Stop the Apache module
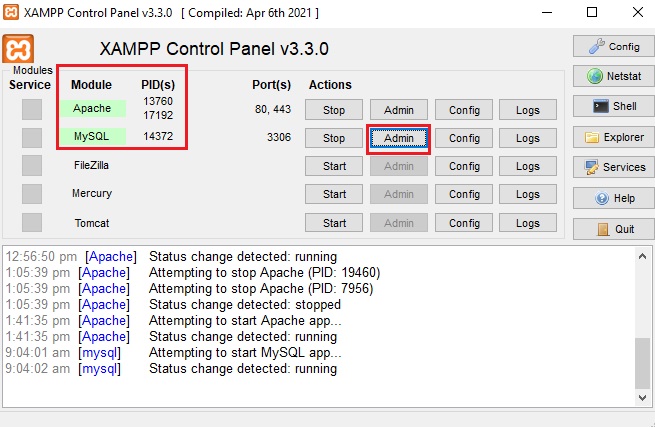The image size is (655, 427). (x=334, y=110)
